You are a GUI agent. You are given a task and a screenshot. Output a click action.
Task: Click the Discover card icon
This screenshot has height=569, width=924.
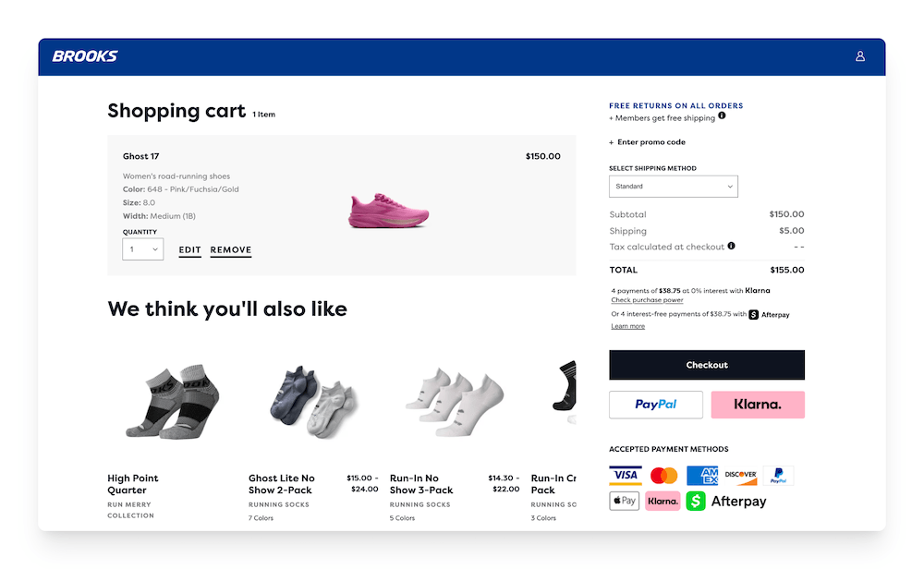[740, 476]
